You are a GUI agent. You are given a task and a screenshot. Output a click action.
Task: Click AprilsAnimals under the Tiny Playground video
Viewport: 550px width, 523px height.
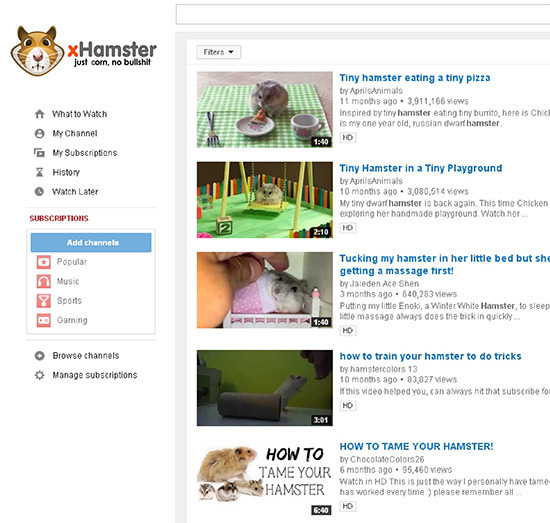376,181
